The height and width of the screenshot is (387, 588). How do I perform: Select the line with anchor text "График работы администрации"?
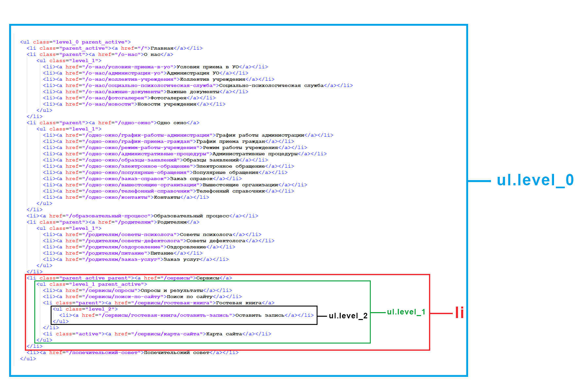coord(188,135)
